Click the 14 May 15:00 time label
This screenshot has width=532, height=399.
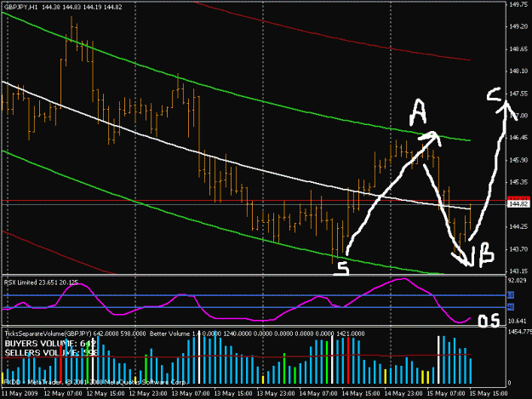pos(361,394)
